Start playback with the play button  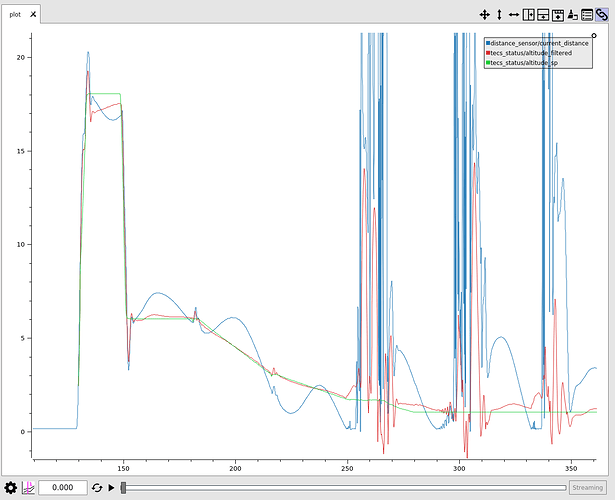(x=111, y=488)
